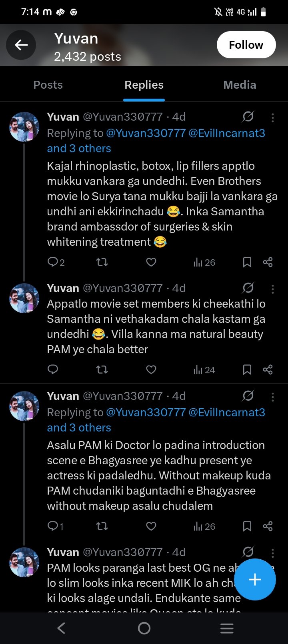The width and height of the screenshot is (288, 644).
Task: Compose a new post with plus button
Action: [x=255, y=579]
